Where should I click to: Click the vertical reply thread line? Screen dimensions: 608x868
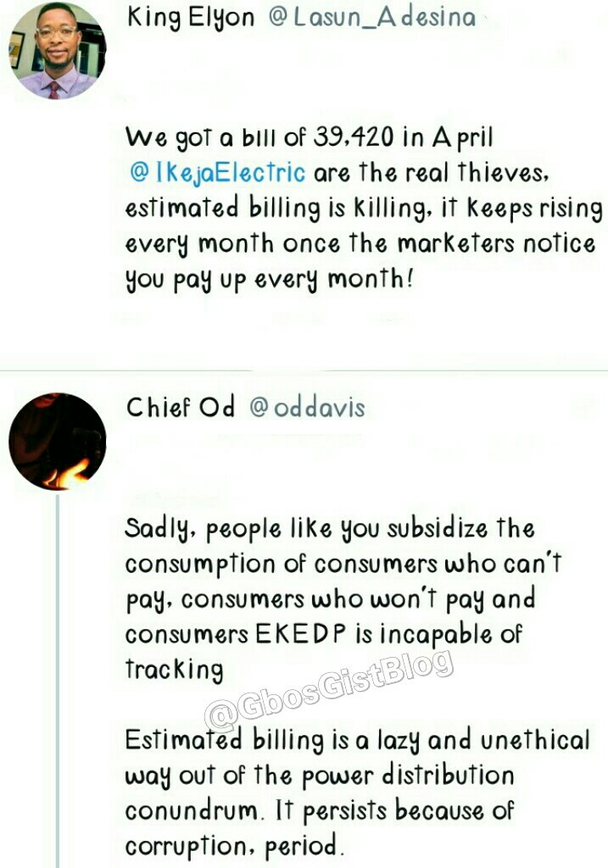click(58, 678)
